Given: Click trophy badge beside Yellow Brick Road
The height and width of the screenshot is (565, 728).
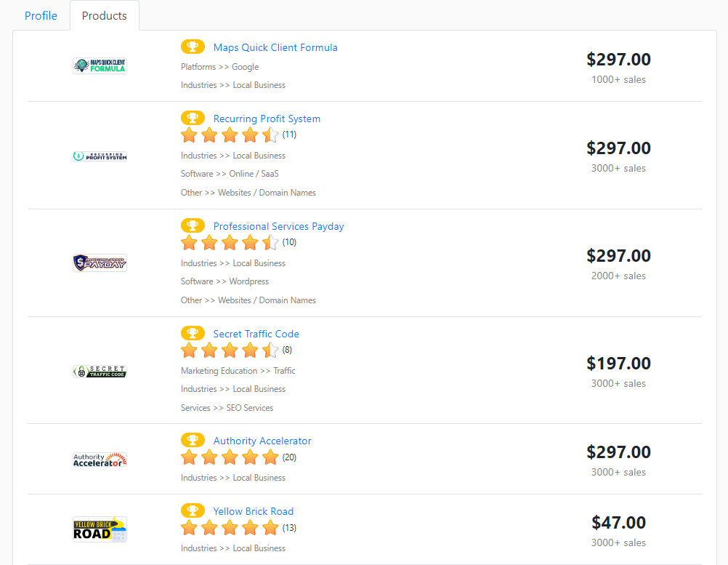Looking at the screenshot, I should [193, 511].
